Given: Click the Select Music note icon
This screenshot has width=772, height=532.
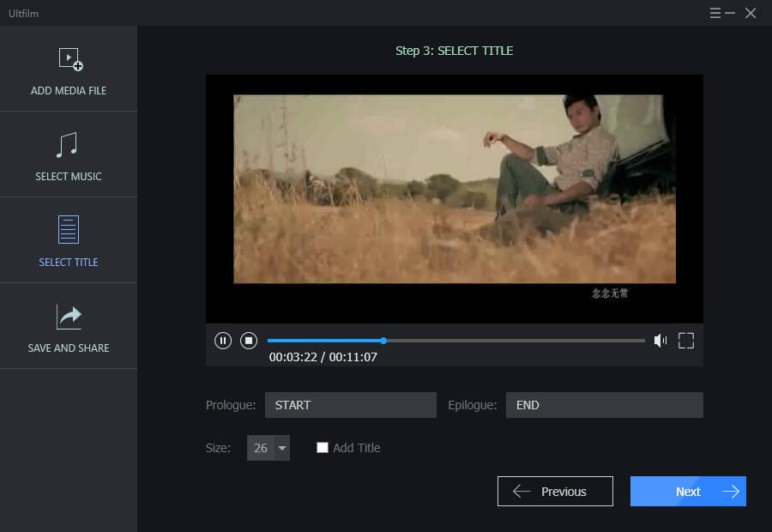Looking at the screenshot, I should pyautogui.click(x=67, y=145).
